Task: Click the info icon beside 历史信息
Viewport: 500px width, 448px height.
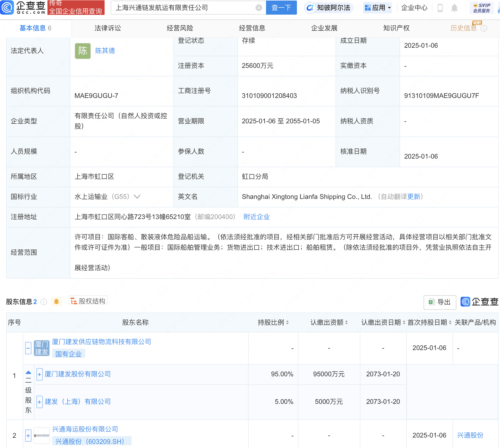Action: tap(484, 28)
